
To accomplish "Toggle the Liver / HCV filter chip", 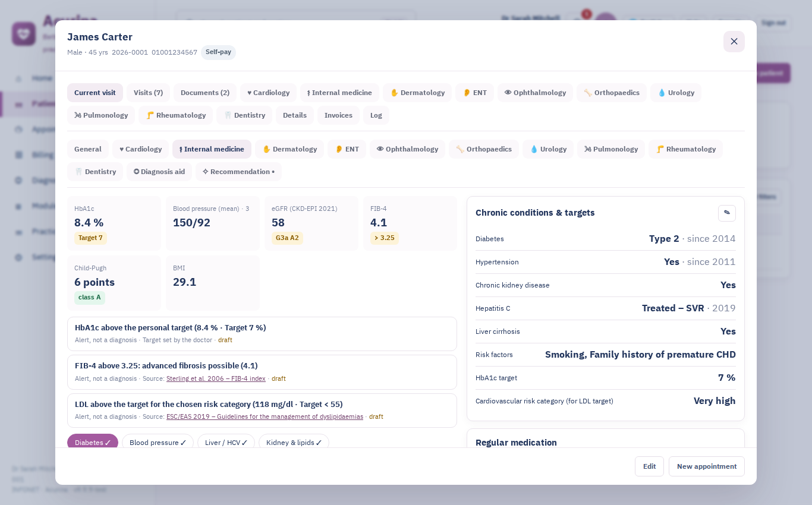I will [226, 443].
